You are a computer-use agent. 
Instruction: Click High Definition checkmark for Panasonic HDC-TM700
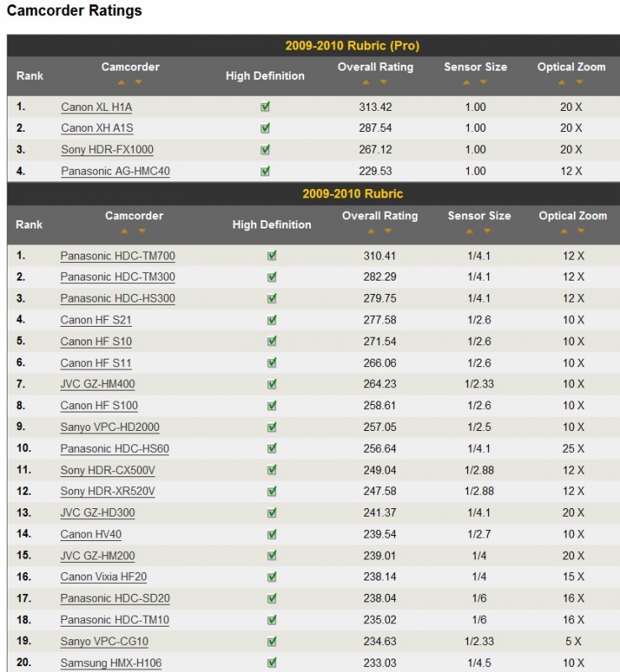pyautogui.click(x=271, y=255)
